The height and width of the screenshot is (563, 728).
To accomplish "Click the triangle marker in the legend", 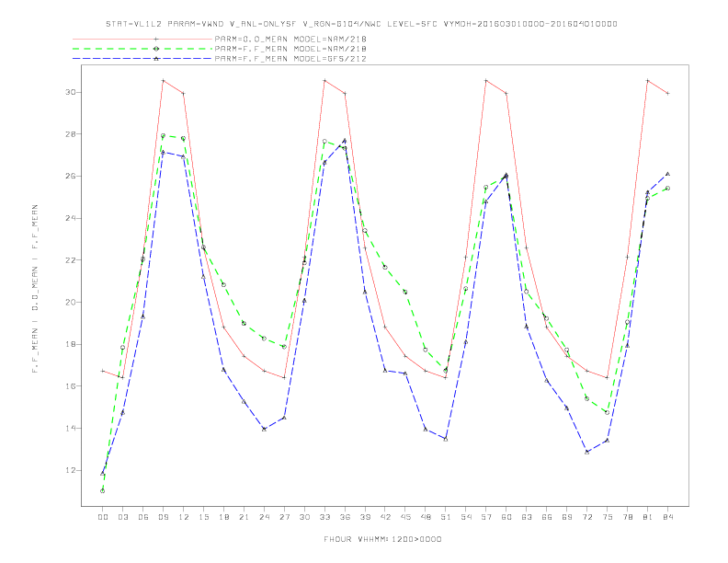I will pyautogui.click(x=156, y=59).
